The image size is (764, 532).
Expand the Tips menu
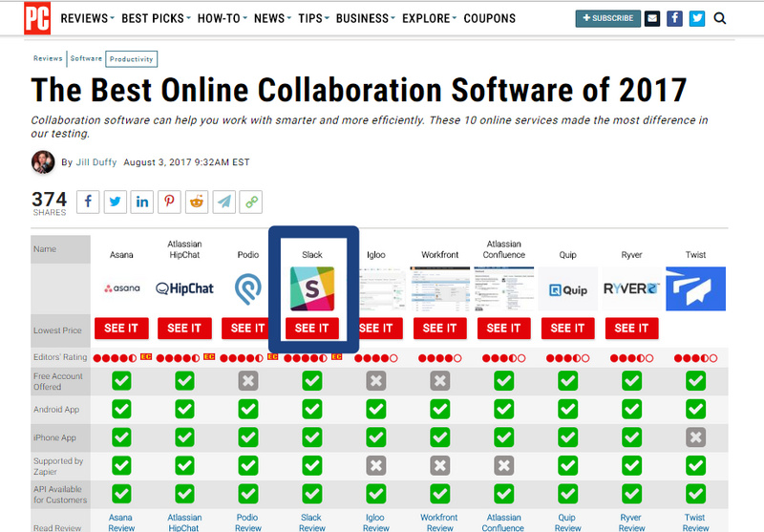313,18
